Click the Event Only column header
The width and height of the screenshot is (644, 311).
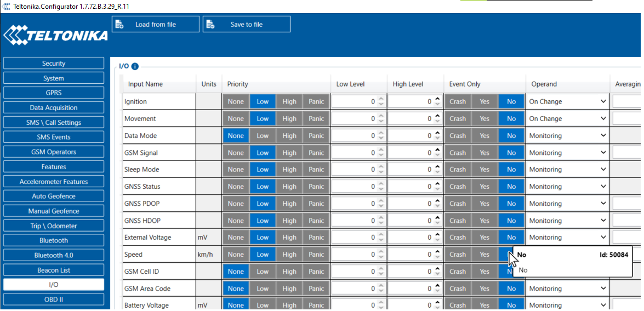(465, 84)
